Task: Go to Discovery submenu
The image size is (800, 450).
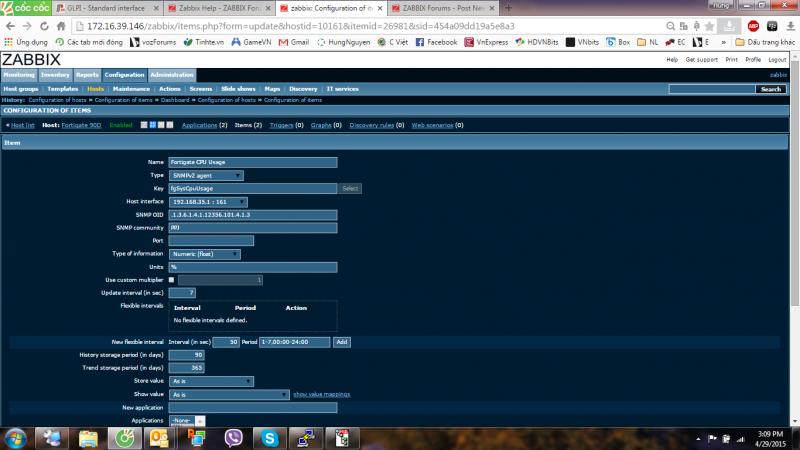Action: (x=303, y=89)
